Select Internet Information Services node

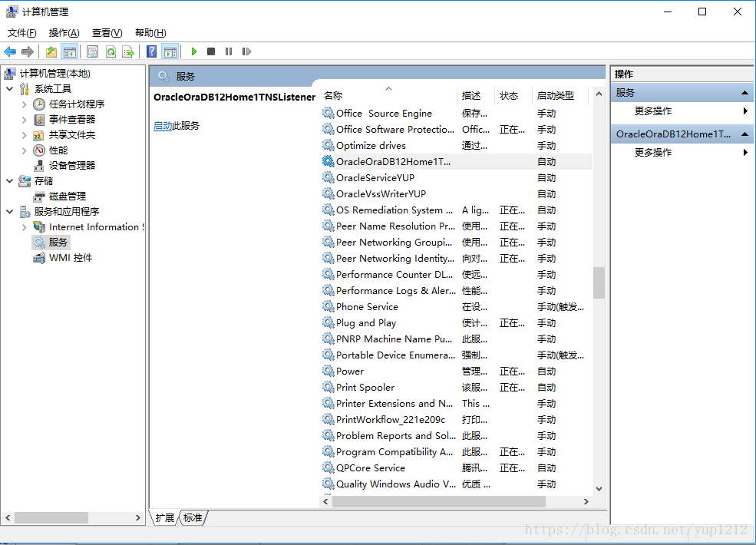[x=96, y=227]
